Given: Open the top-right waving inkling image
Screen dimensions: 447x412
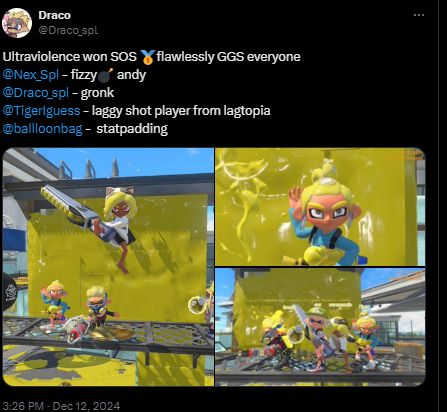Looking at the screenshot, I should [320, 207].
